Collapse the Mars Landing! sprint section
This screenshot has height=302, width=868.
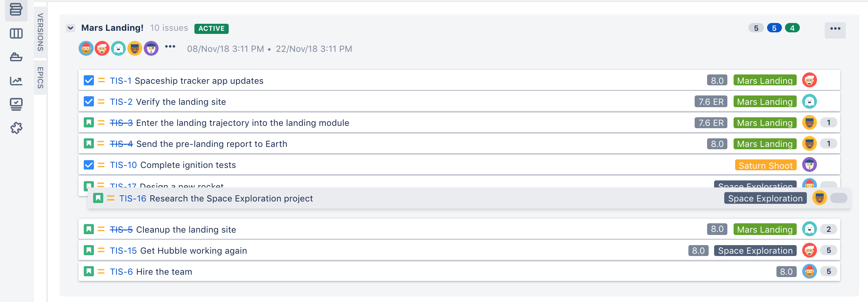click(x=71, y=28)
